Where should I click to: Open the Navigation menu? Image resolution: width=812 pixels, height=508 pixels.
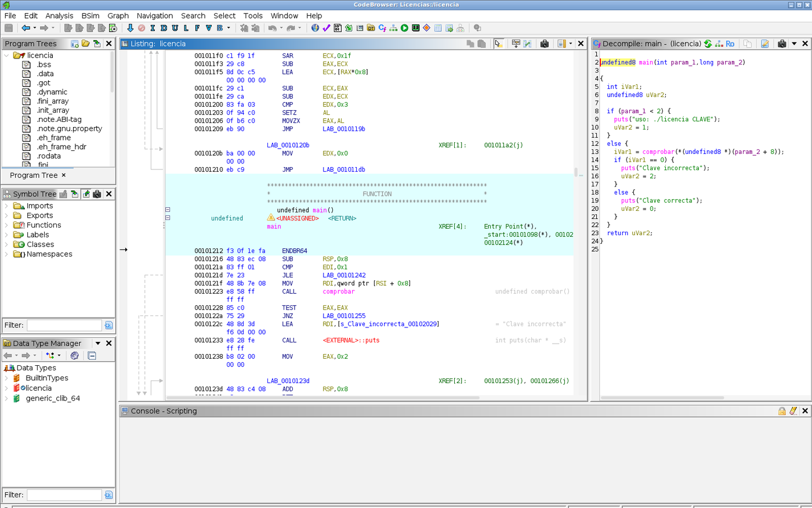coord(155,16)
